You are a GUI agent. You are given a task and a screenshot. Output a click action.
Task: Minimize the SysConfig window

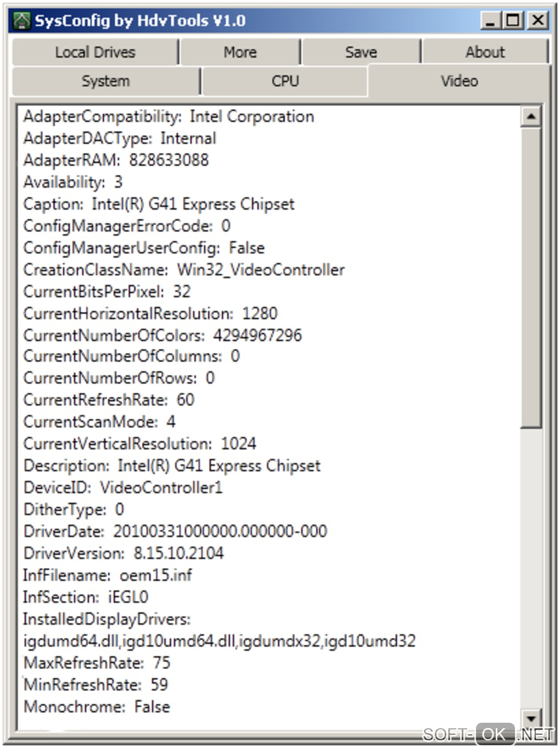(491, 21)
